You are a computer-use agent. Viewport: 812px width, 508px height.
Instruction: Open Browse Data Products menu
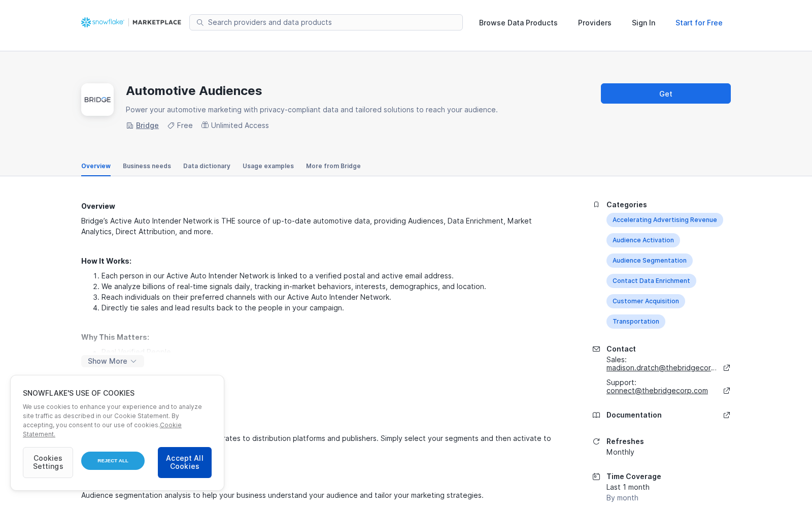pos(518,23)
